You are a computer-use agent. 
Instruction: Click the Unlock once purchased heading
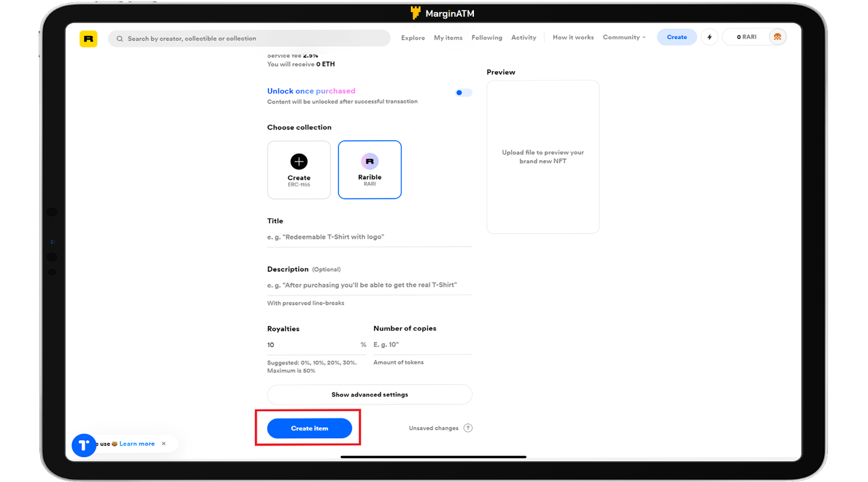[311, 91]
